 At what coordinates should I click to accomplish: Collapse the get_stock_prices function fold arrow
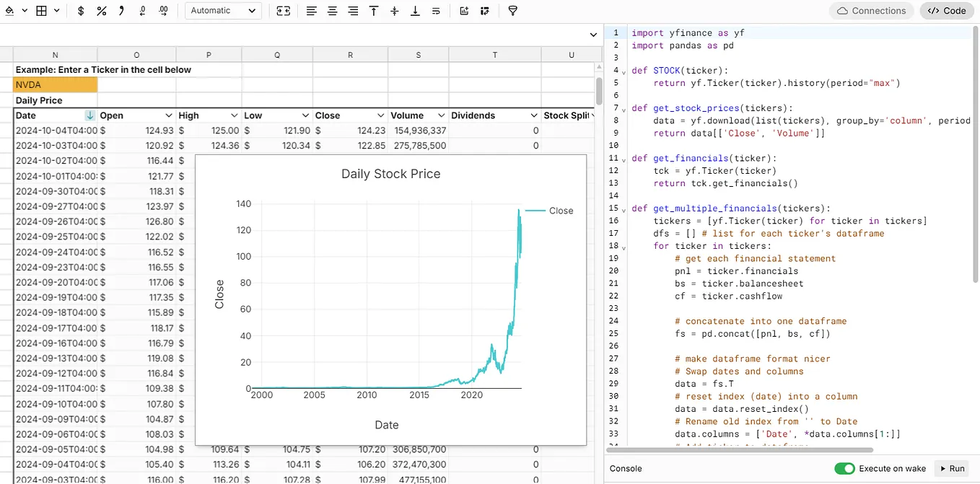624,109
